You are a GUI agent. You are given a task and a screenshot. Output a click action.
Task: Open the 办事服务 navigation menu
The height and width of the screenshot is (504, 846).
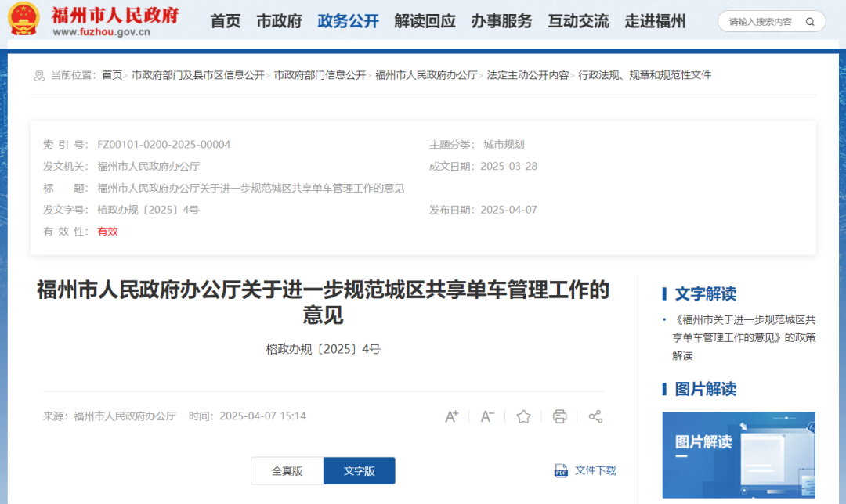(x=501, y=22)
